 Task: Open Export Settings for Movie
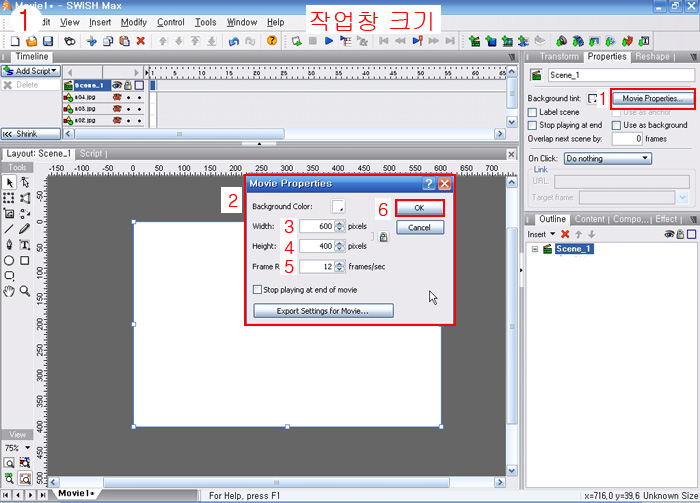pos(323,311)
